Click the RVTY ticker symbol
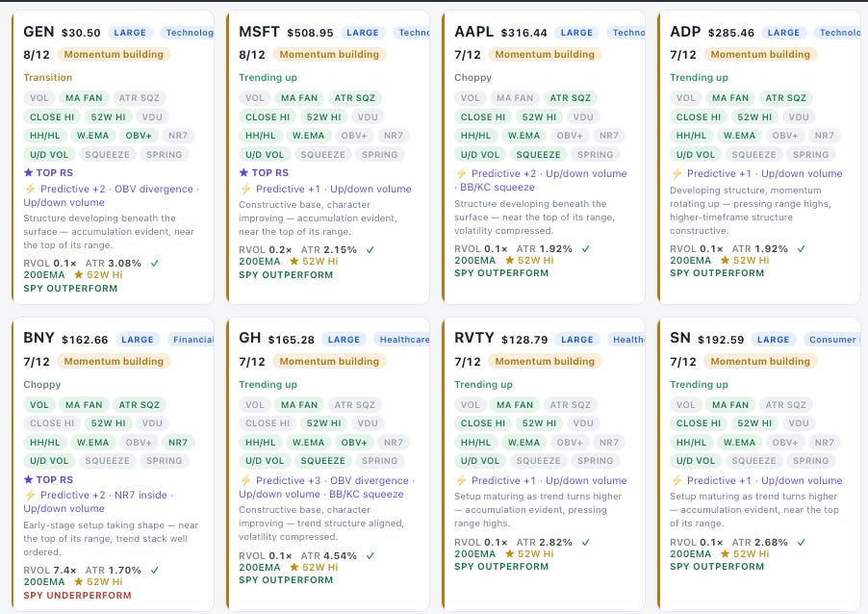 pos(474,338)
